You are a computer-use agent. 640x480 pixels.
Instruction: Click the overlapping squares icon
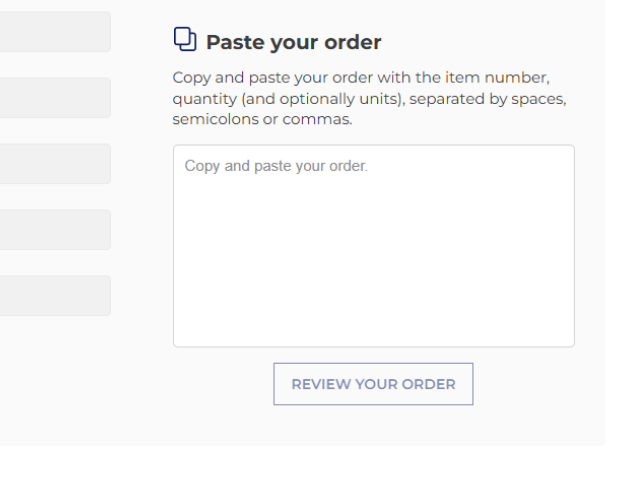[x=184, y=40]
